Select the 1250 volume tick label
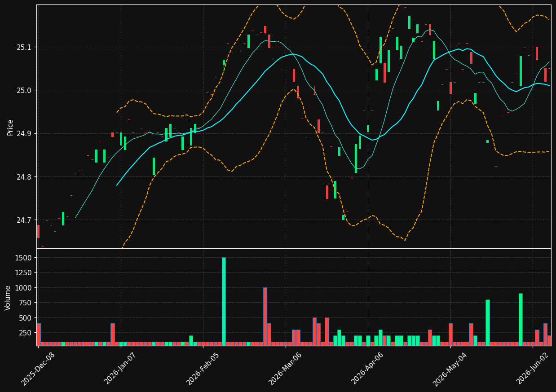Image resolution: width=556 pixels, height=392 pixels. 24,273
